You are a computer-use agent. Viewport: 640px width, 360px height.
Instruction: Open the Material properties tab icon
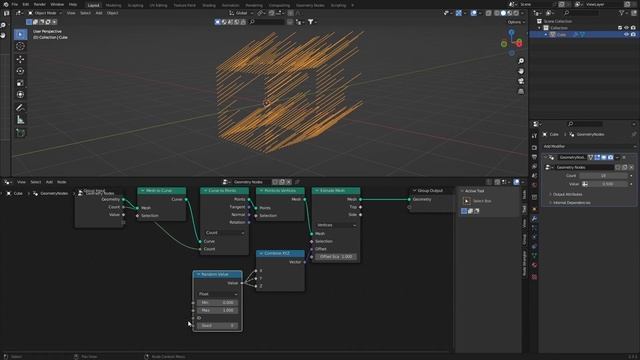tap(534, 265)
